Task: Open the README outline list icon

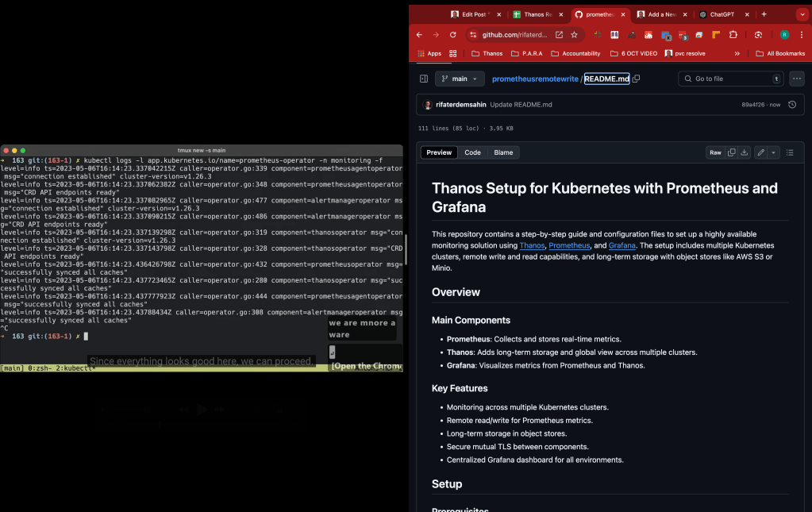Action: click(x=790, y=152)
